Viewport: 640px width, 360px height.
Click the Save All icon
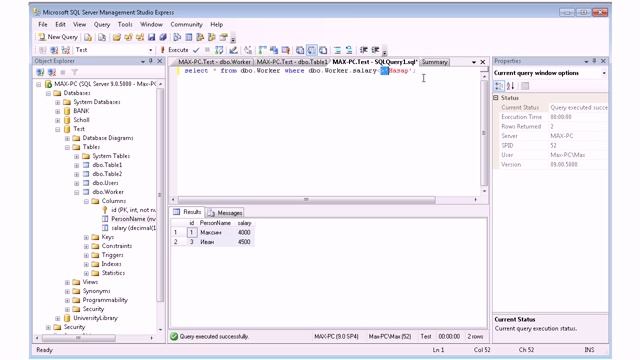[x=163, y=38]
